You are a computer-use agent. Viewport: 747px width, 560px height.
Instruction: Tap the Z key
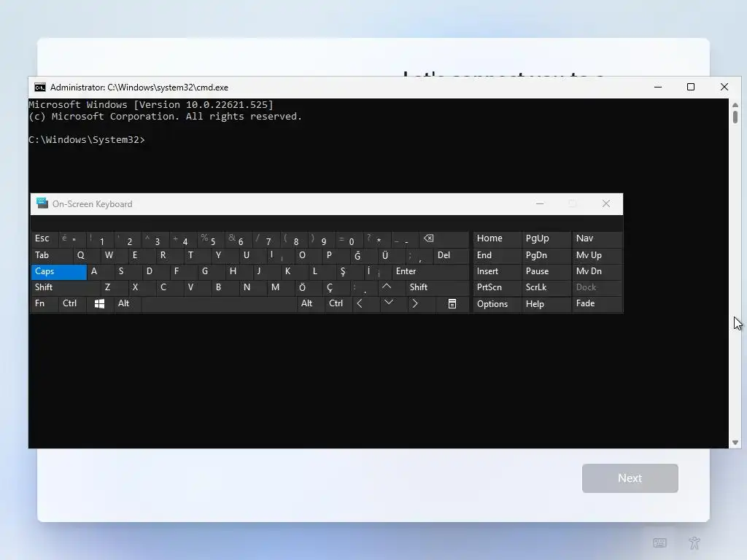(115, 287)
